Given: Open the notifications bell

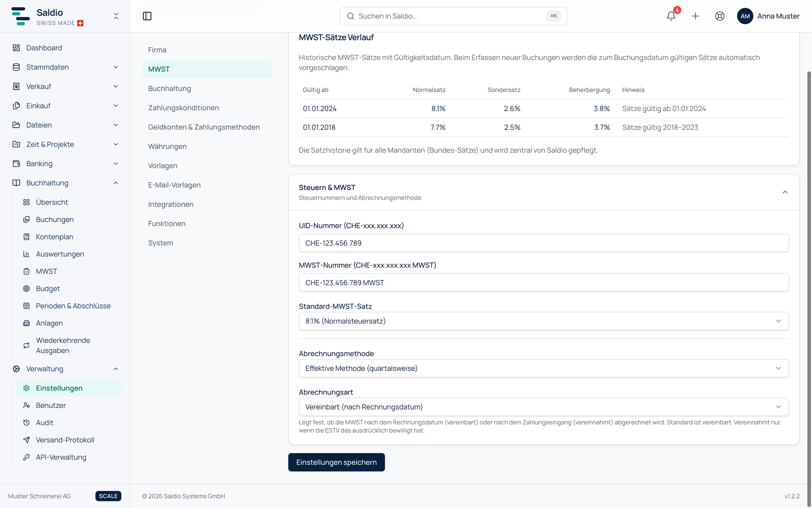Looking at the screenshot, I should pos(671,16).
